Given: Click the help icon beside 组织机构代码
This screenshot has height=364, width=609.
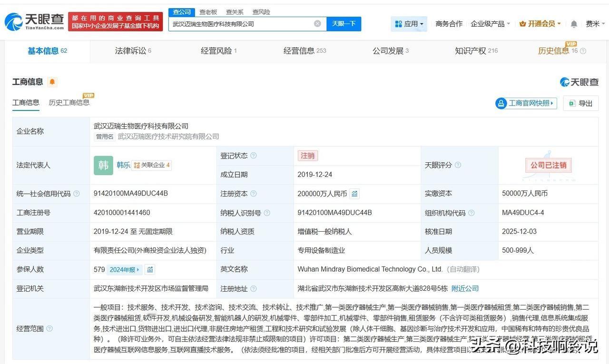Looking at the screenshot, I should (471, 213).
